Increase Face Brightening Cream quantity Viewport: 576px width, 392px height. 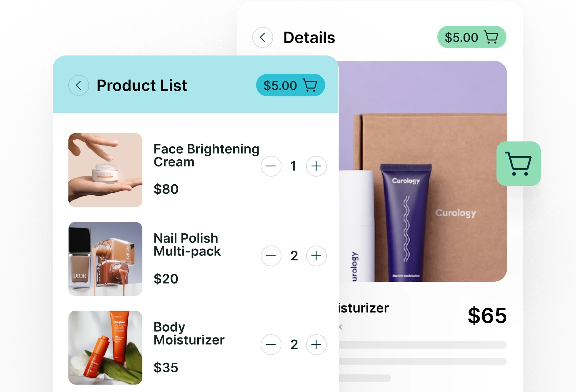[316, 166]
